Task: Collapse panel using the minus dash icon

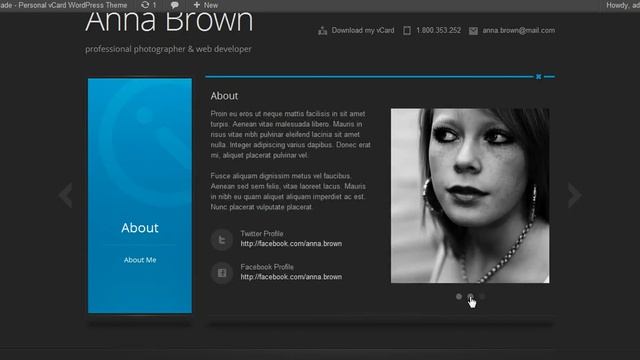Action: [x=549, y=76]
